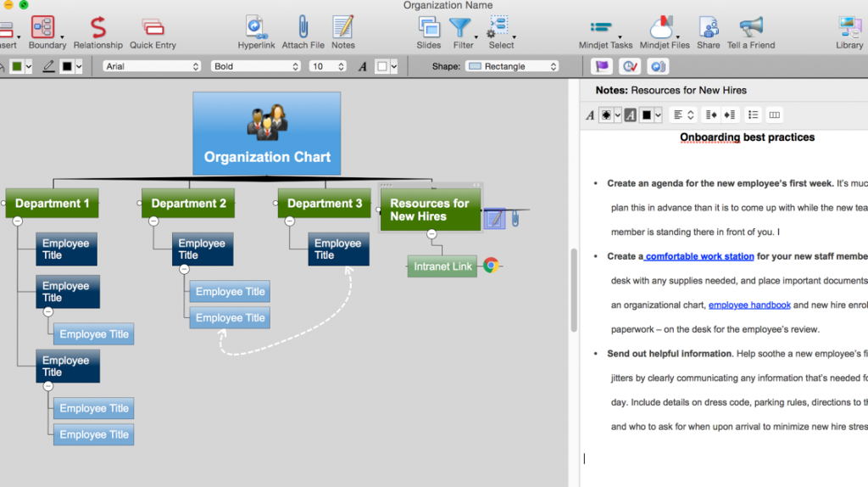
Task: Collapse Department 3 subtopics
Action: (x=289, y=221)
